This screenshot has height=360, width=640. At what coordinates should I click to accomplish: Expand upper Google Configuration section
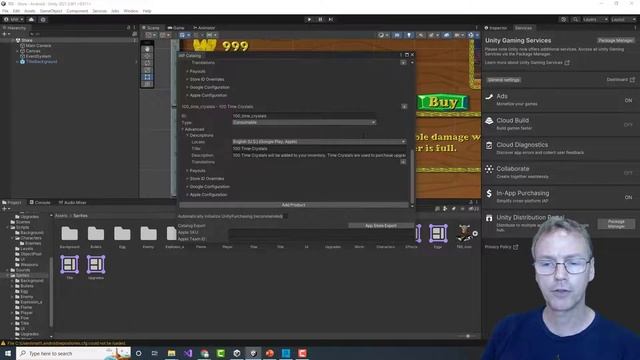(x=208, y=87)
